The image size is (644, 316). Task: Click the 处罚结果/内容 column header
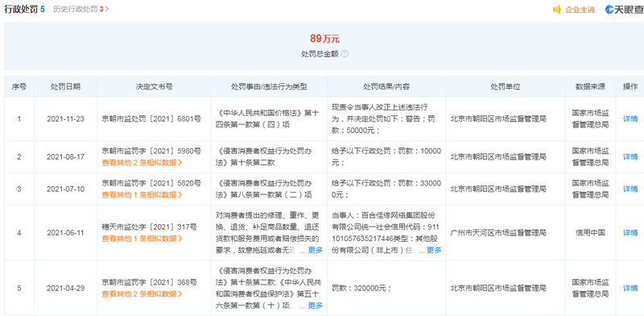click(x=386, y=87)
